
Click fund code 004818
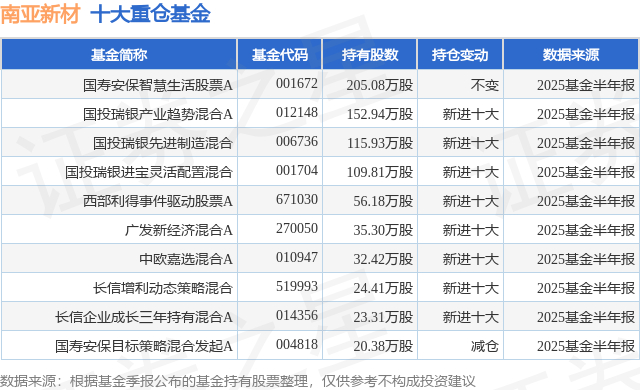[x=297, y=344]
